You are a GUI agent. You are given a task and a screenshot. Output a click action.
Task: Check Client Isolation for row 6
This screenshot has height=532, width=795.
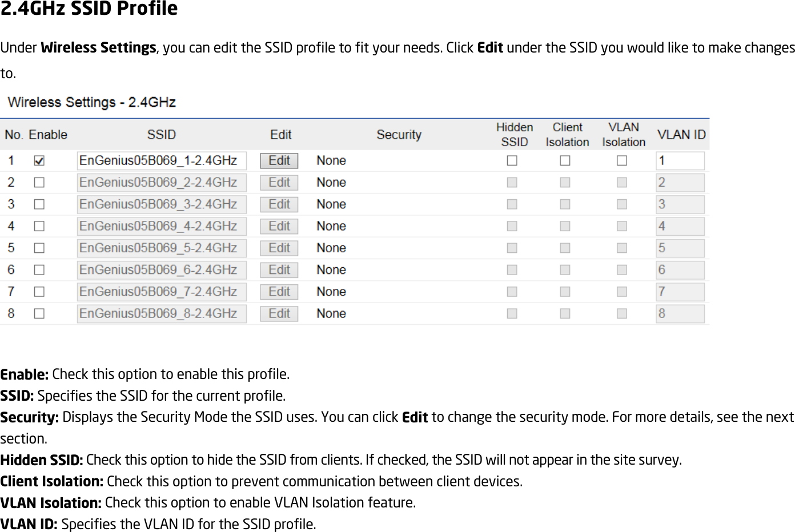tap(565, 270)
